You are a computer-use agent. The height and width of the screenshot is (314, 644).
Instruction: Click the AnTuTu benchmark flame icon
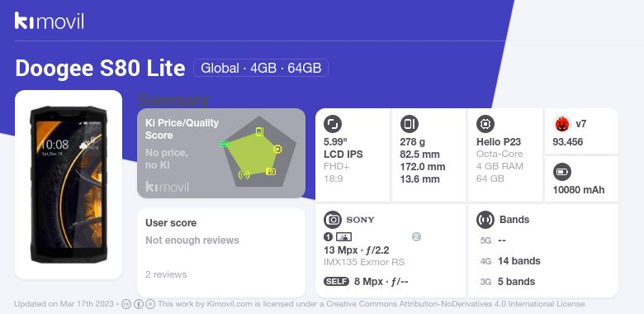pyautogui.click(x=562, y=124)
